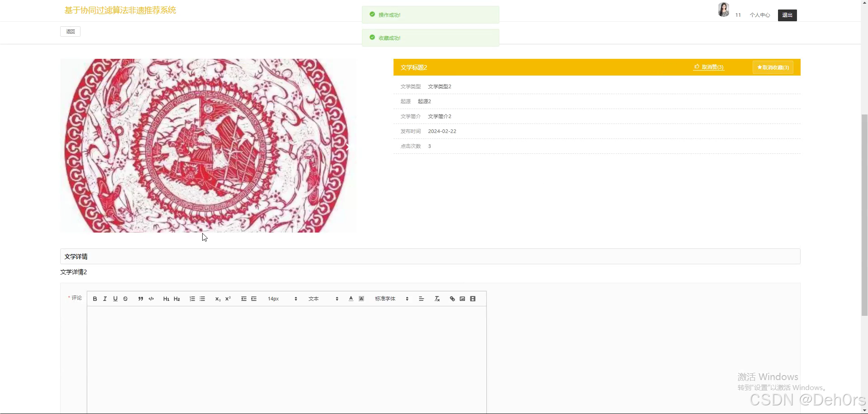Screen dimensions: 868x414
Task: Open 个人中心 personal center
Action: 760,15
